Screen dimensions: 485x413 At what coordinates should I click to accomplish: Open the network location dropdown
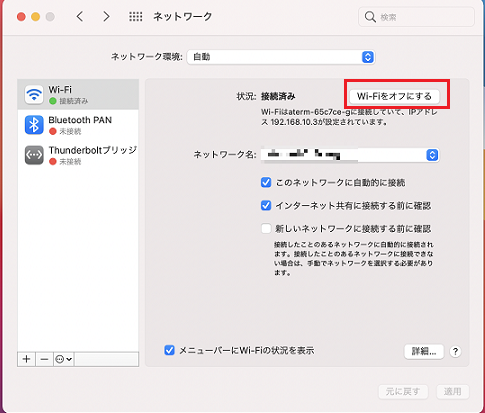(281, 57)
